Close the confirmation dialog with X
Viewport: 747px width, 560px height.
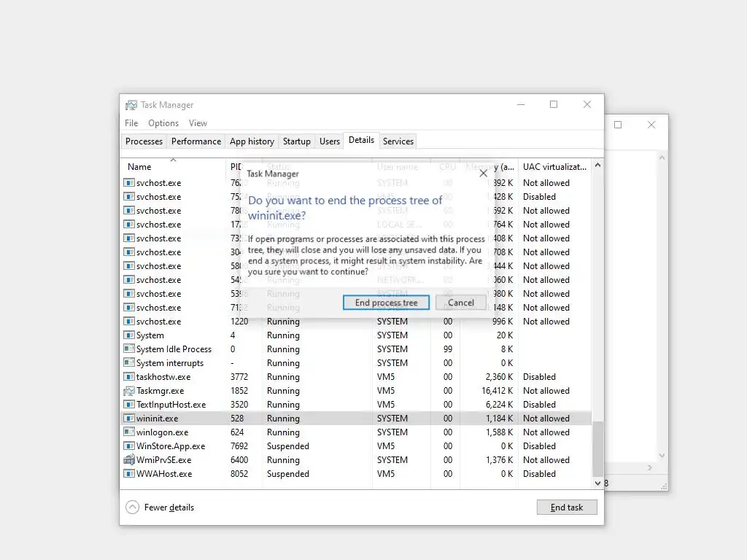[x=483, y=174]
